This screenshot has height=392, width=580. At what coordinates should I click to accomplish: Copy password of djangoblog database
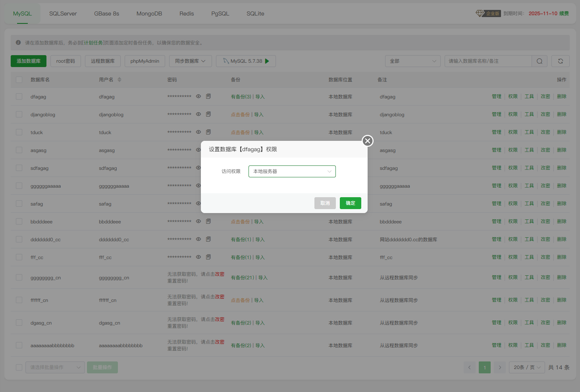[208, 114]
